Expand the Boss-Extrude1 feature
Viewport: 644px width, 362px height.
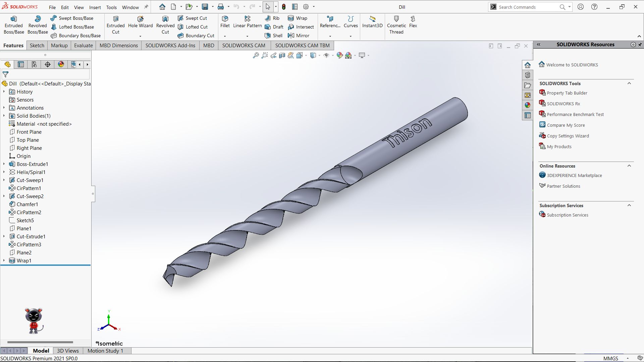tap(4, 164)
